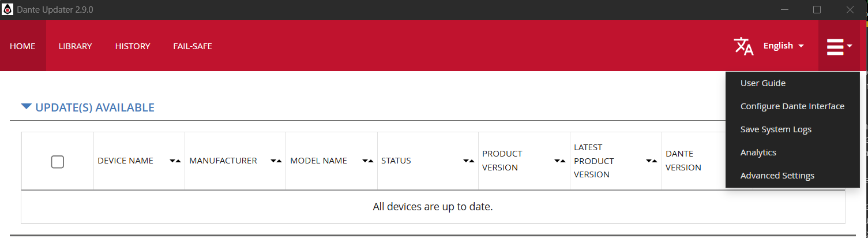Tick the select-all devices checkbox
The width and height of the screenshot is (868, 238).
(x=58, y=162)
